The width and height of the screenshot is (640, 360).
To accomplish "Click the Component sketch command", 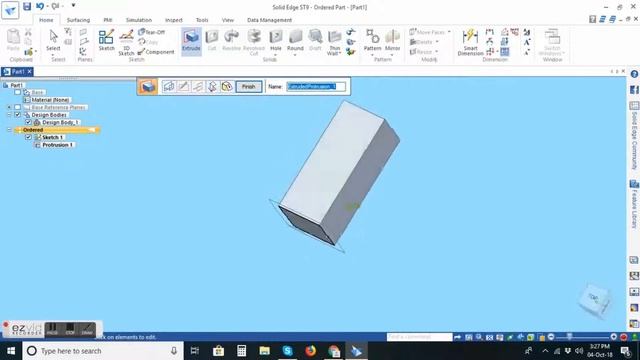I will 156,52.
